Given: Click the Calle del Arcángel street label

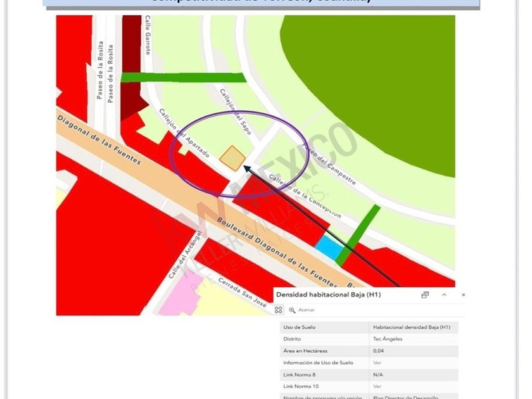Looking at the screenshot, I should point(185,255).
